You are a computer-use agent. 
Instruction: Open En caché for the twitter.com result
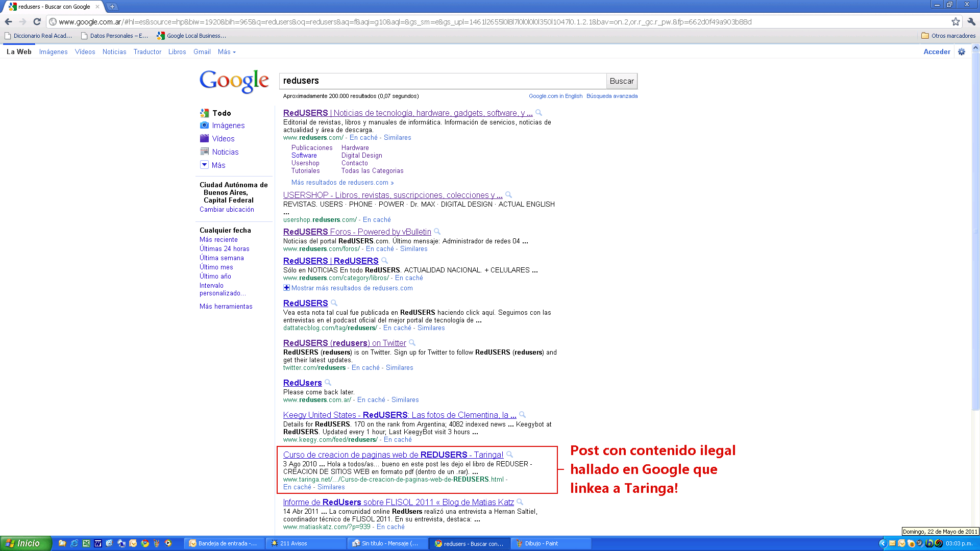coord(365,367)
